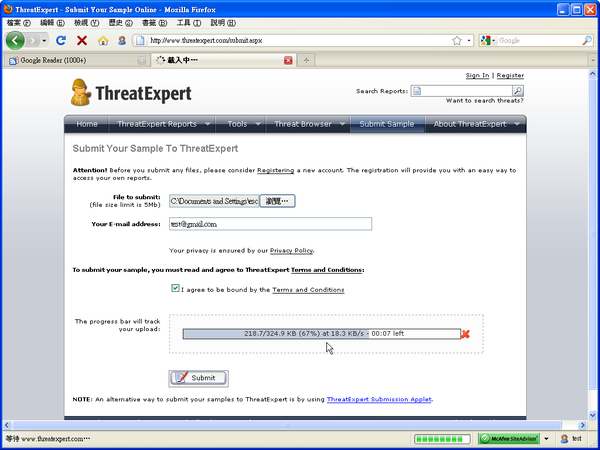The image size is (600, 450).
Task: Open the ThreatExpert Submission Applet link
Action: coord(379,399)
